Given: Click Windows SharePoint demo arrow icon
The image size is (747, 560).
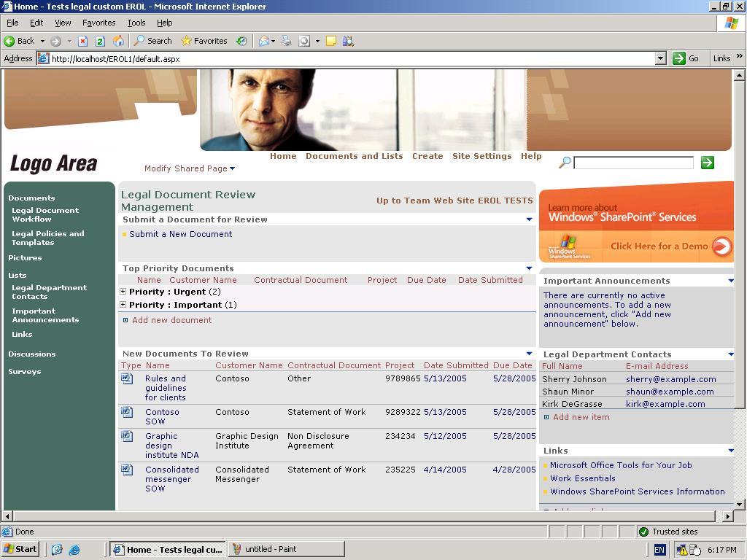Looking at the screenshot, I should click(x=721, y=246).
